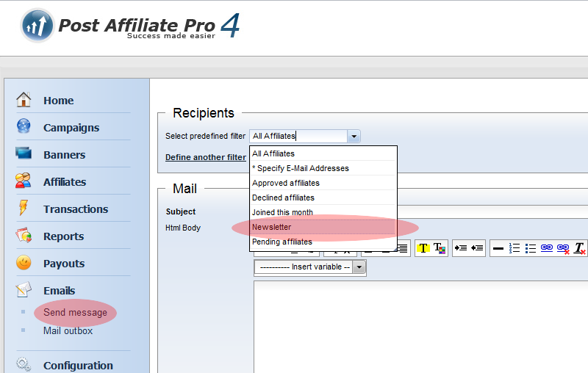Go to Home in the sidebar
588x373 pixels.
pyautogui.click(x=58, y=101)
